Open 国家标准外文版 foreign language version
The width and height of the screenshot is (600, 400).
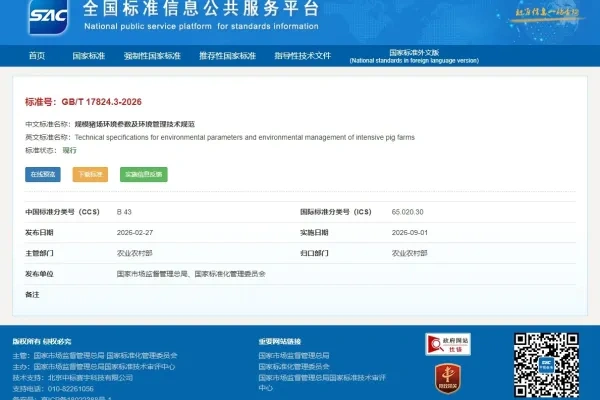414,56
